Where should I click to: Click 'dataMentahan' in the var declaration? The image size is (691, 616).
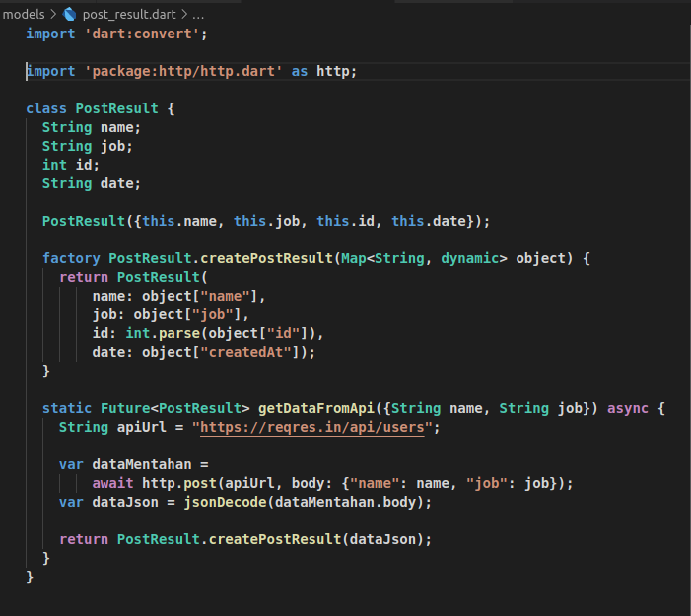click(x=142, y=464)
